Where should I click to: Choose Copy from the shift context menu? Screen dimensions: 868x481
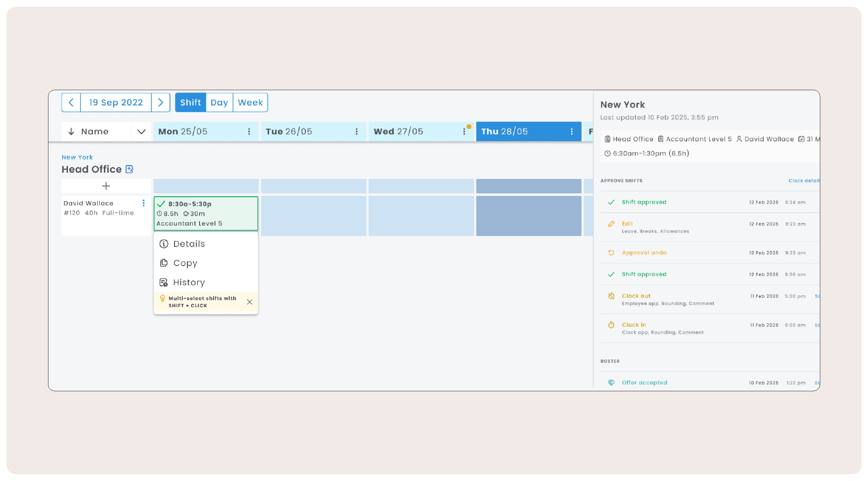point(185,263)
